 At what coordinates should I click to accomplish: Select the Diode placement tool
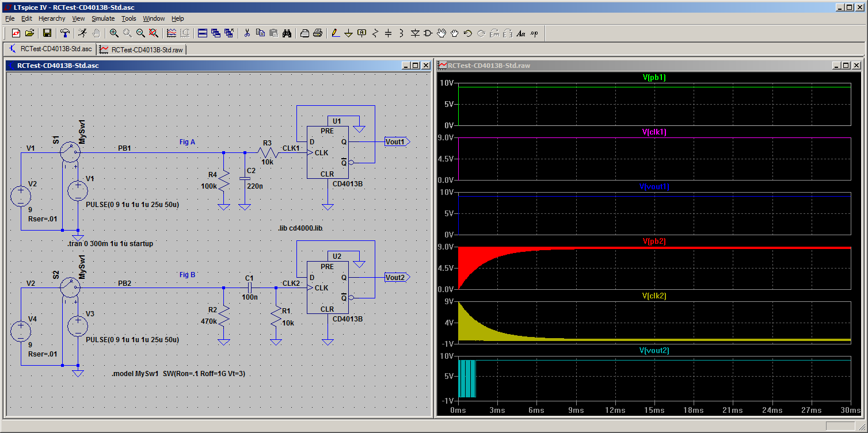click(x=415, y=33)
